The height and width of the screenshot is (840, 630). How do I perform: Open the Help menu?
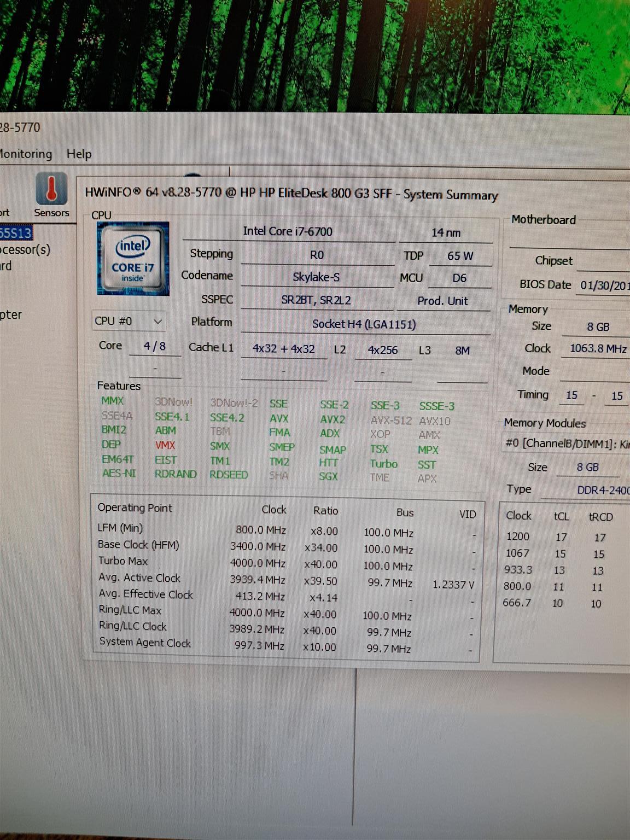coord(79,154)
